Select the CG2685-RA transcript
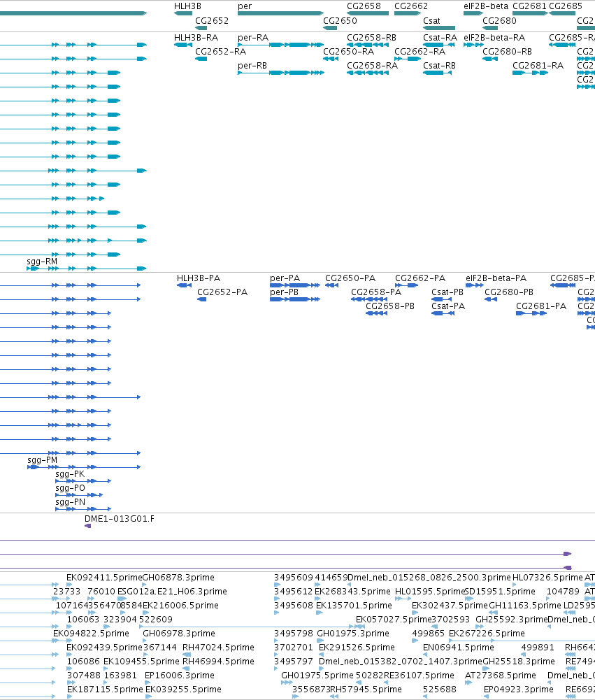The height and width of the screenshot is (700, 595). coord(562,45)
